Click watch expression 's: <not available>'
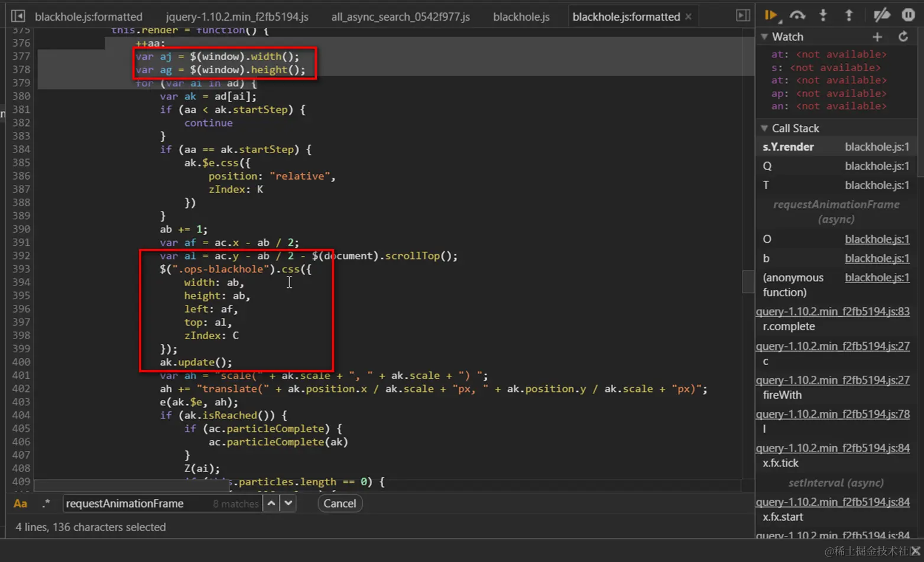Viewport: 924px width, 562px height. coord(826,67)
